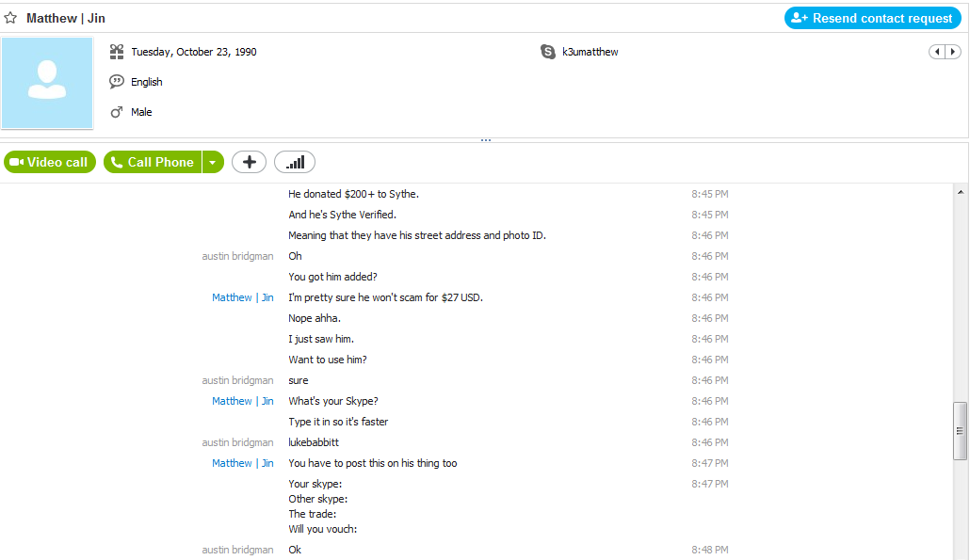Click the birthday gift icon

117,52
